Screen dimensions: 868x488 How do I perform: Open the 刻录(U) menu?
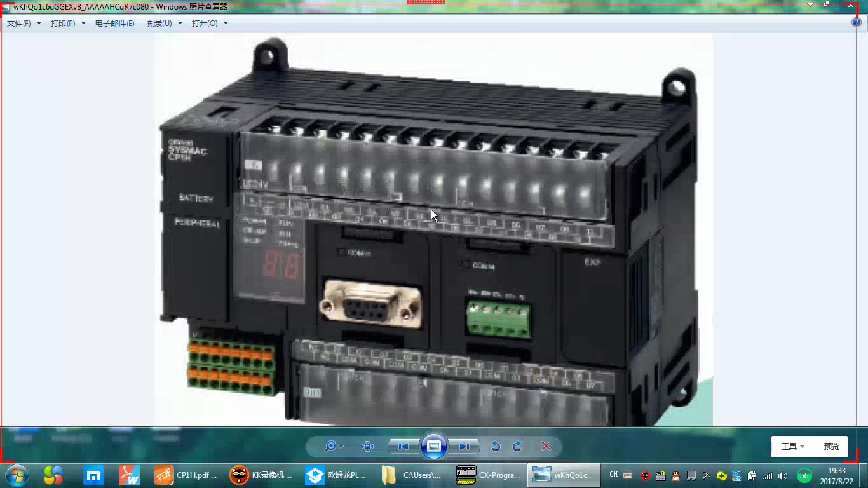pos(165,24)
